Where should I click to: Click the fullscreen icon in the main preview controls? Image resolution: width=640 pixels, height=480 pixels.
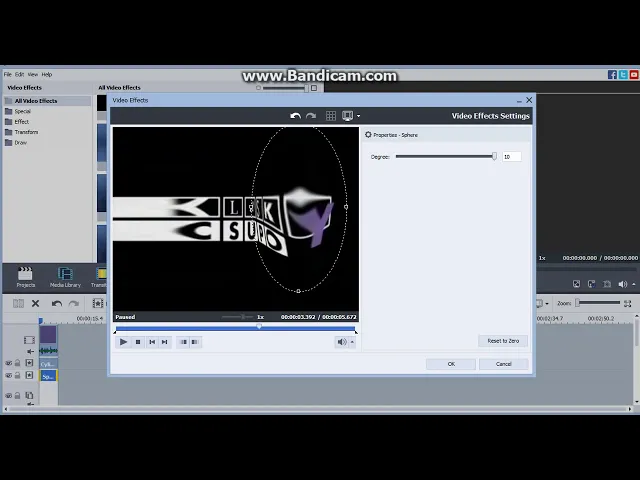(576, 284)
